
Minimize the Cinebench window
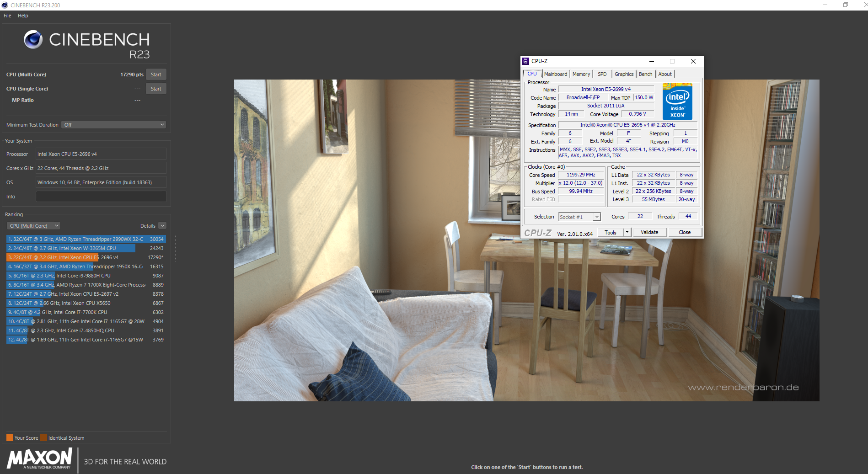825,5
